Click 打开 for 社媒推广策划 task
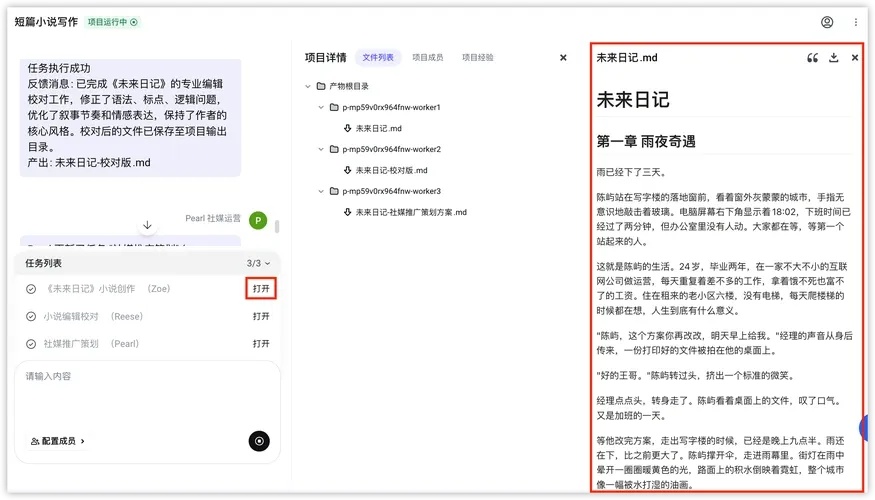The height and width of the screenshot is (500, 875). pos(261,344)
